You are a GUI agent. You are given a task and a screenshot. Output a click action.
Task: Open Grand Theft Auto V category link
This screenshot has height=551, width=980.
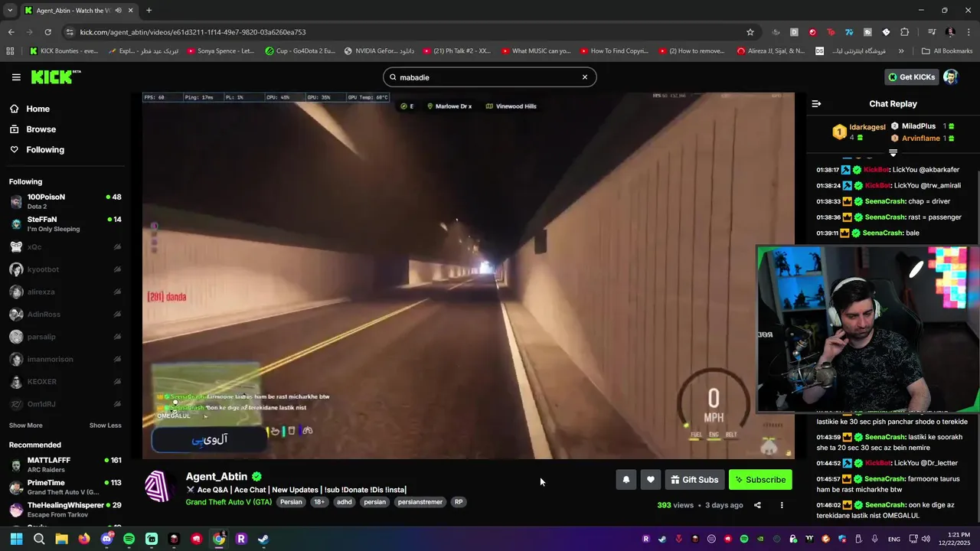click(228, 502)
